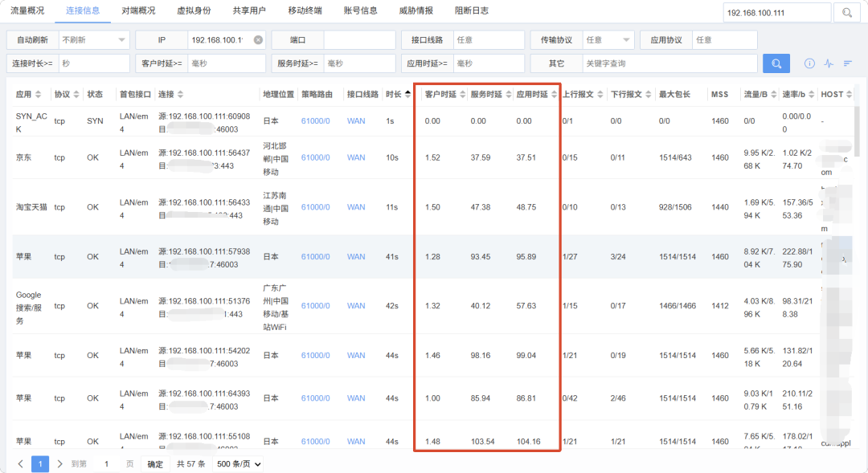Focus the 客户时延>= milliseconds field

(x=227, y=63)
